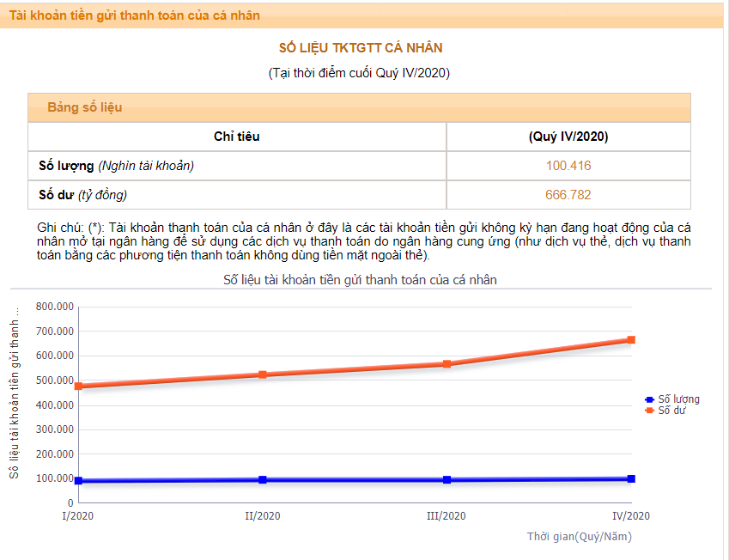Click the value 100.416 in the table
The image size is (729, 560).
click(568, 166)
